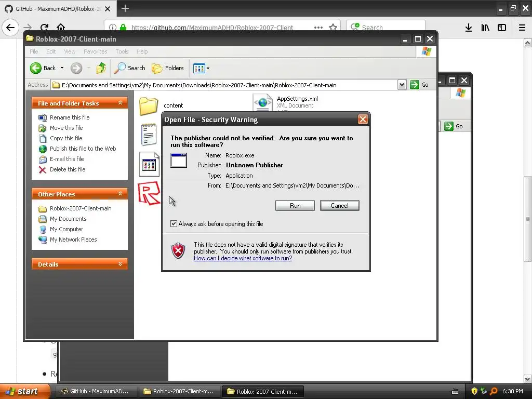Switch to first Roblox-2007-Client-m taskbar button
The height and width of the screenshot is (399, 532).
[179, 391]
